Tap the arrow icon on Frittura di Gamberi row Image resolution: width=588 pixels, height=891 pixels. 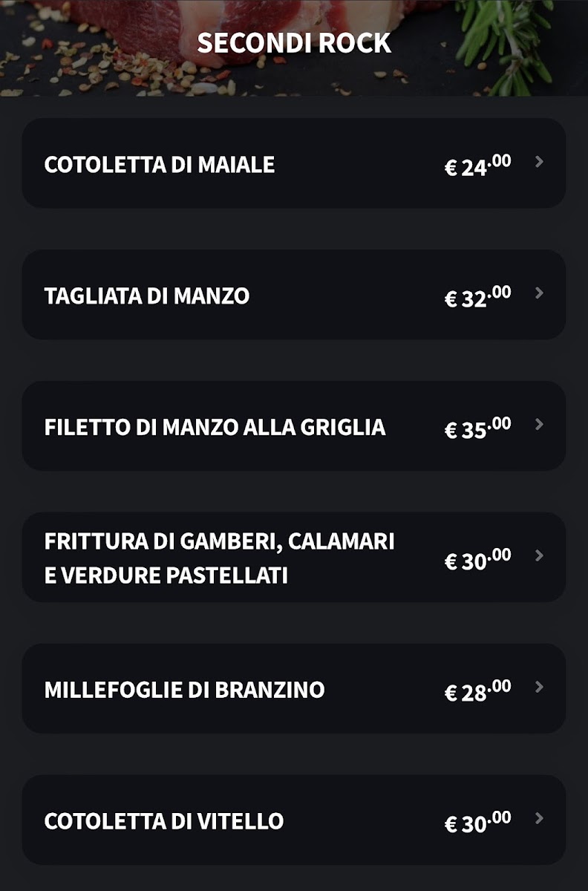click(540, 556)
